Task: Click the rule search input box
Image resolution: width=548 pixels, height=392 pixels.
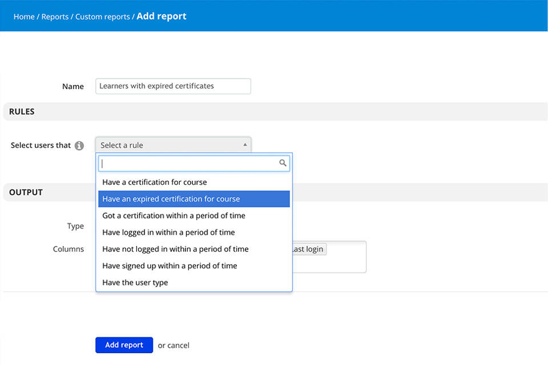Action: [x=188, y=163]
